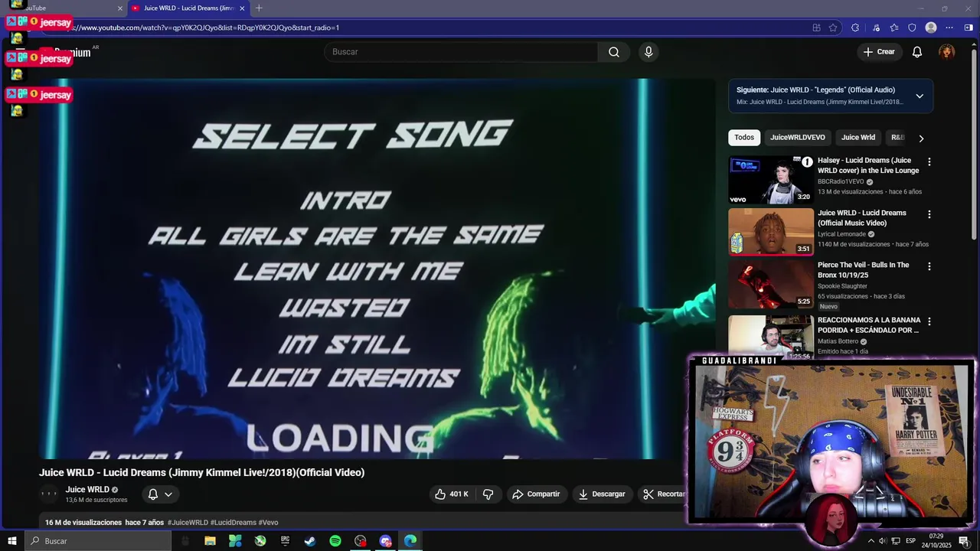Open browser extensions puzzle icon
This screenshot has height=551, width=980.
pos(855,28)
